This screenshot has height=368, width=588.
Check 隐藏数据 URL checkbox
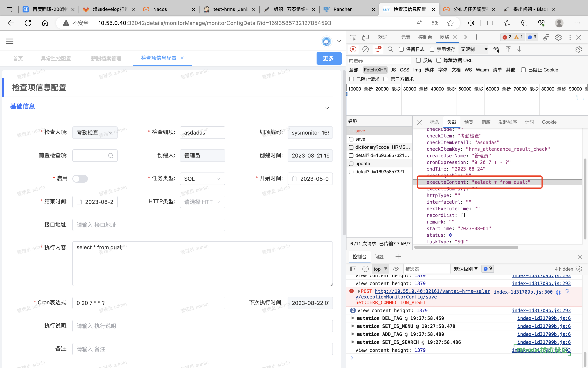pyautogui.click(x=439, y=60)
